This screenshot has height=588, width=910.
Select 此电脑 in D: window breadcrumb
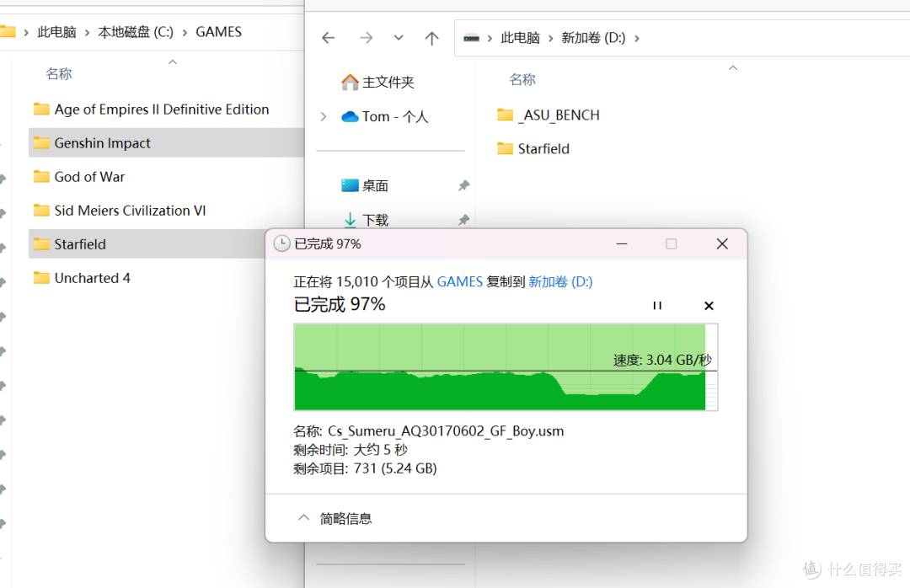point(520,38)
